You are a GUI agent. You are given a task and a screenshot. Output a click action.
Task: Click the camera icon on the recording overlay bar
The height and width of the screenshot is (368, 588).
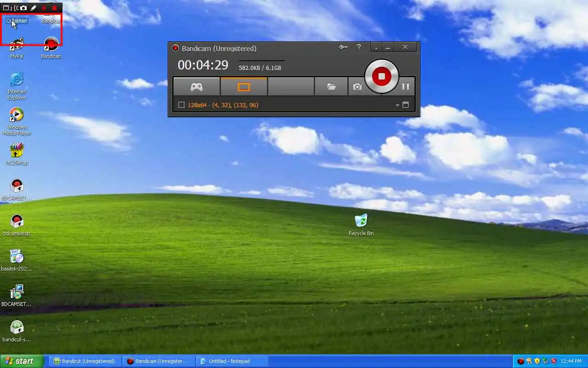[23, 8]
